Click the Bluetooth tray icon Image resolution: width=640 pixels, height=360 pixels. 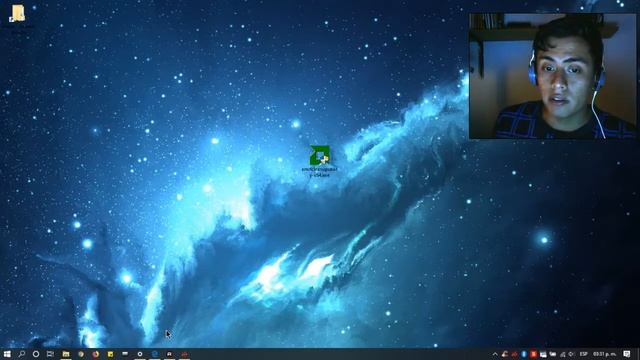coord(524,354)
